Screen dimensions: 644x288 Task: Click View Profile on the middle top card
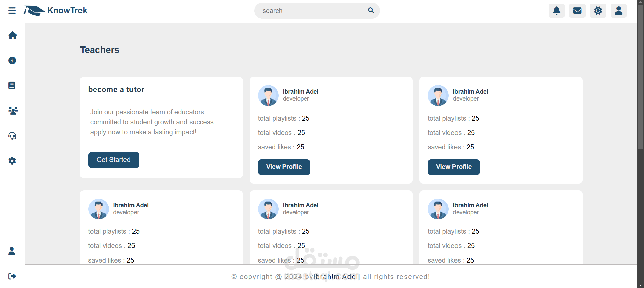[284, 167]
